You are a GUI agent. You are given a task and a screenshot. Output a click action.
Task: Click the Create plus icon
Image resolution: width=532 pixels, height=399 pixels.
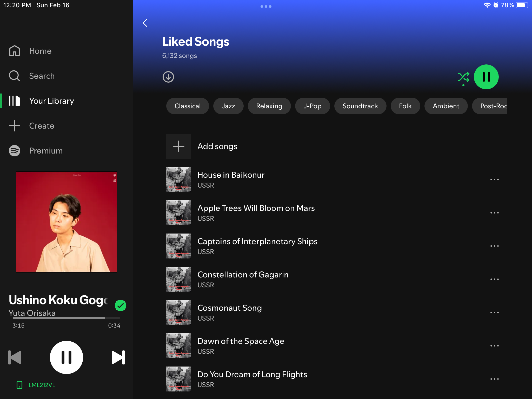pyautogui.click(x=15, y=126)
